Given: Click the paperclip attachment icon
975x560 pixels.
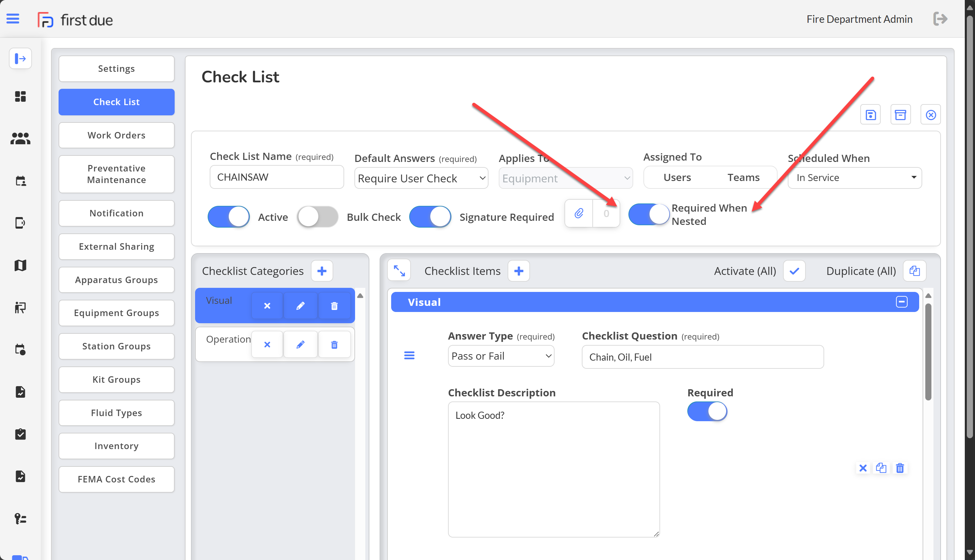Looking at the screenshot, I should [x=579, y=213].
